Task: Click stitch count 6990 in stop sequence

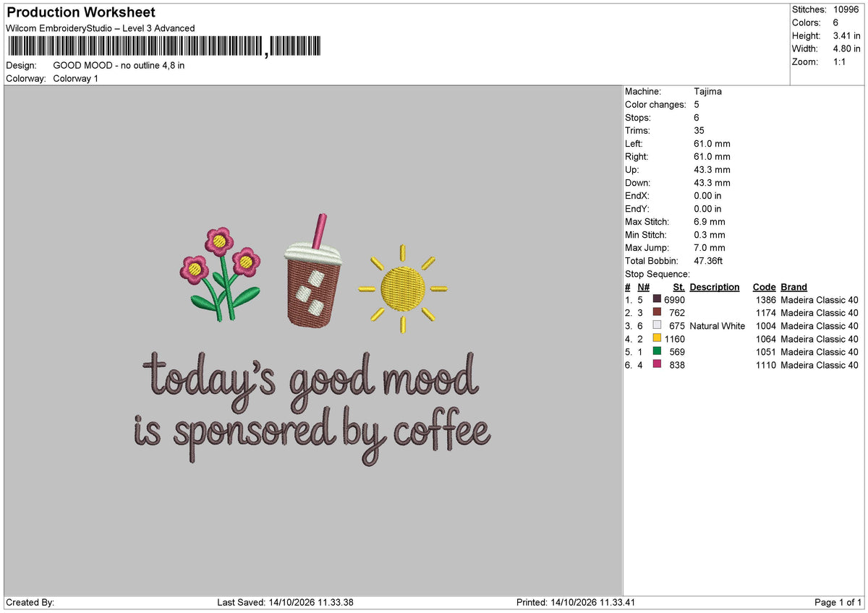Action: [674, 299]
